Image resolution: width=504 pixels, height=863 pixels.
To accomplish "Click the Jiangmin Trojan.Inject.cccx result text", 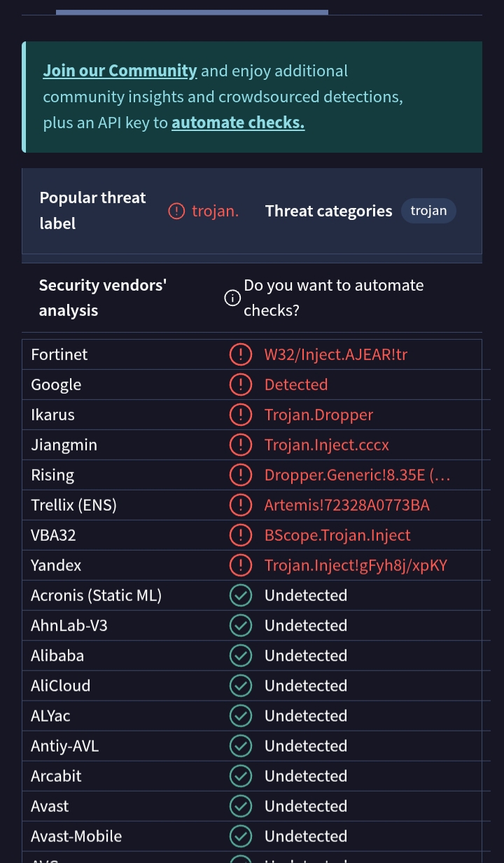I will click(x=326, y=445).
